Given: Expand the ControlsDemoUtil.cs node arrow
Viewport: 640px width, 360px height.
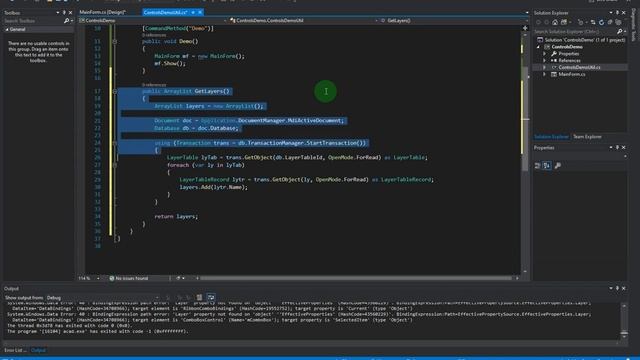Looking at the screenshot, I should tap(544, 67).
